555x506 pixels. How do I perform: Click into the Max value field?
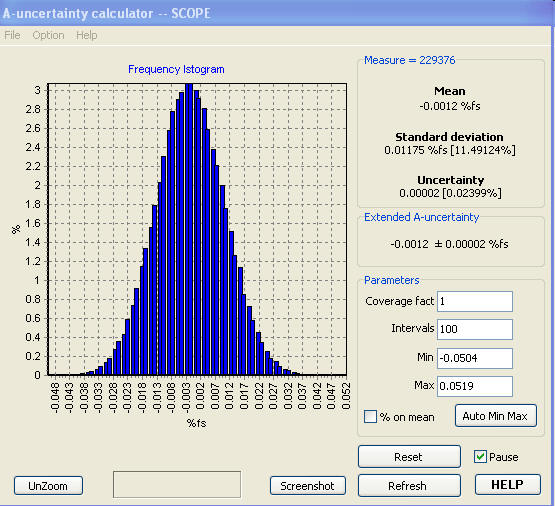[475, 386]
